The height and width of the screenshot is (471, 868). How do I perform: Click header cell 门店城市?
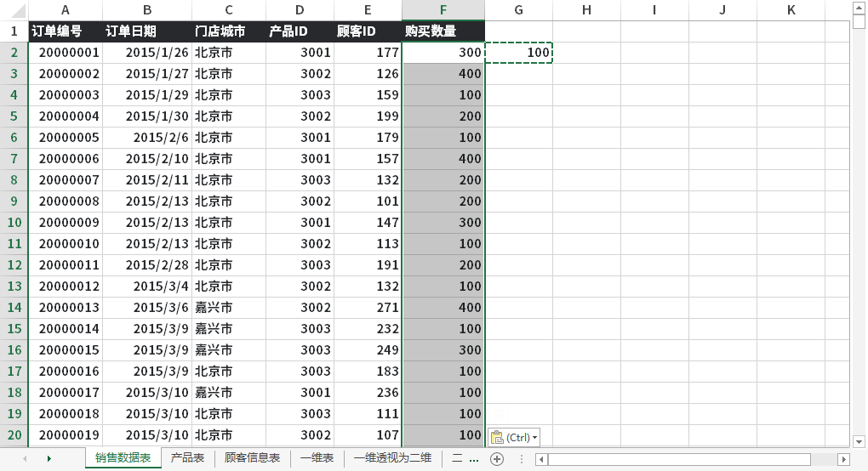(229, 31)
